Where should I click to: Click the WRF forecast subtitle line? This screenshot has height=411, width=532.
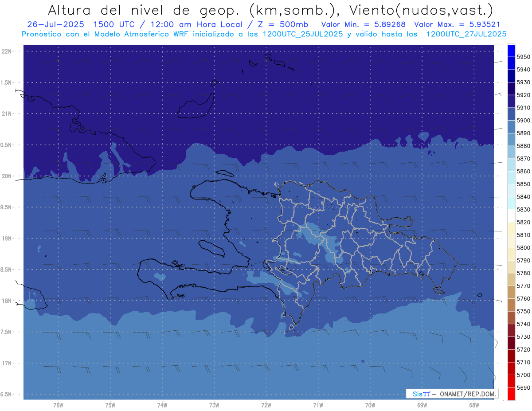tap(264, 34)
